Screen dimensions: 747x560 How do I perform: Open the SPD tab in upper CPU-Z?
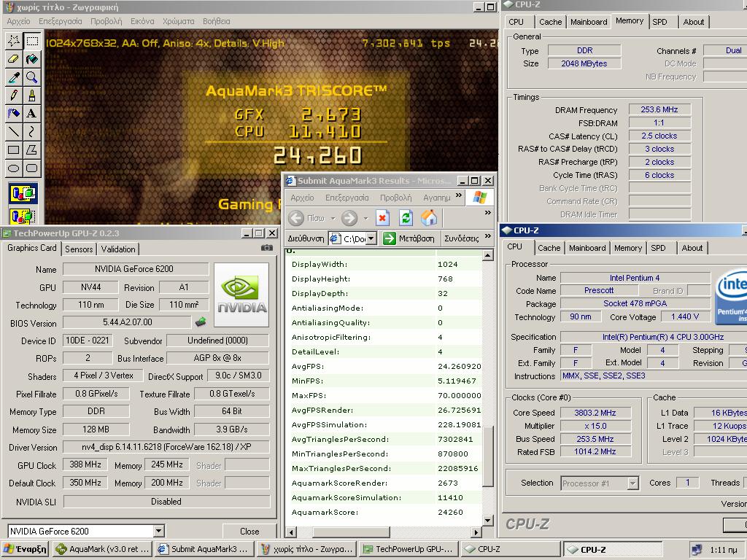pos(659,22)
